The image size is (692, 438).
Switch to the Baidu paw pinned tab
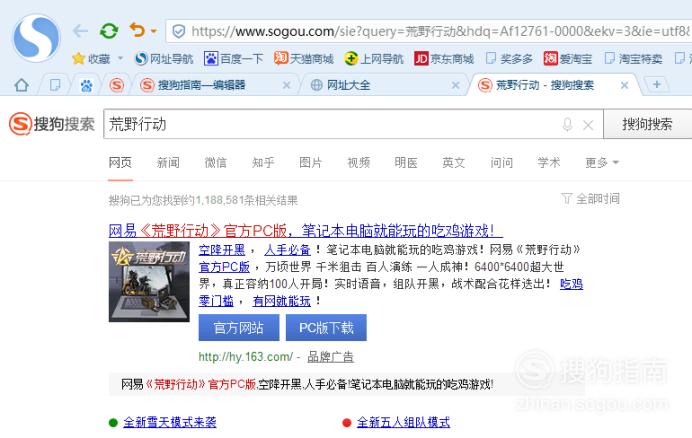pyautogui.click(x=86, y=85)
